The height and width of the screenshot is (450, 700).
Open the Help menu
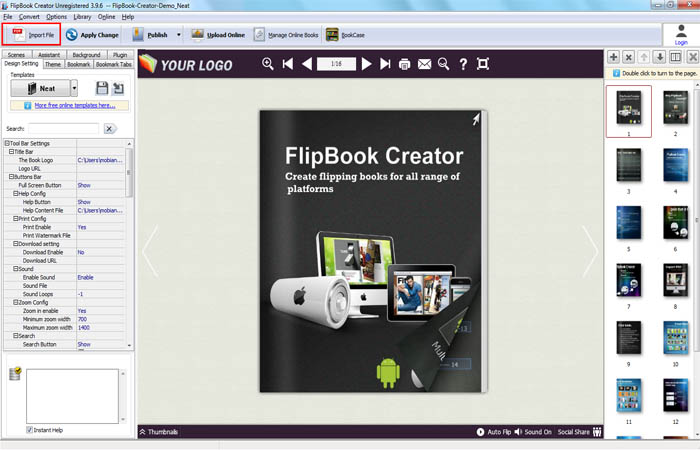pyautogui.click(x=128, y=17)
